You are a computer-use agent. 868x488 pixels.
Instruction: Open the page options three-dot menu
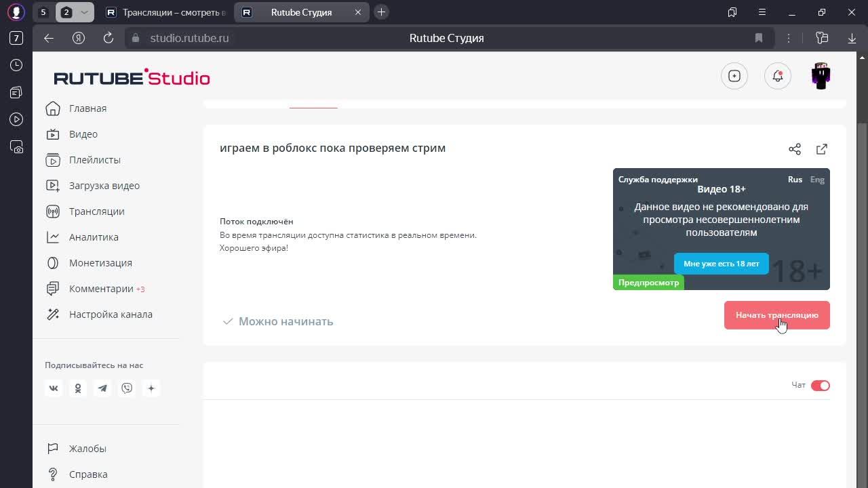(x=789, y=38)
